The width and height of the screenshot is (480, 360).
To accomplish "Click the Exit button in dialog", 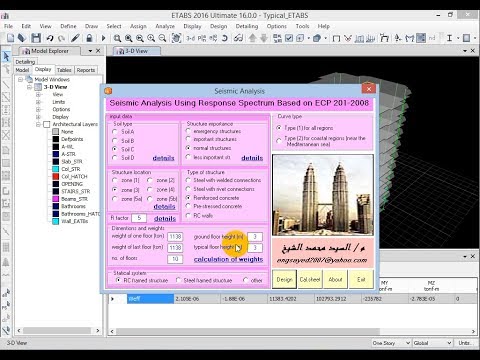I will click(x=361, y=279).
